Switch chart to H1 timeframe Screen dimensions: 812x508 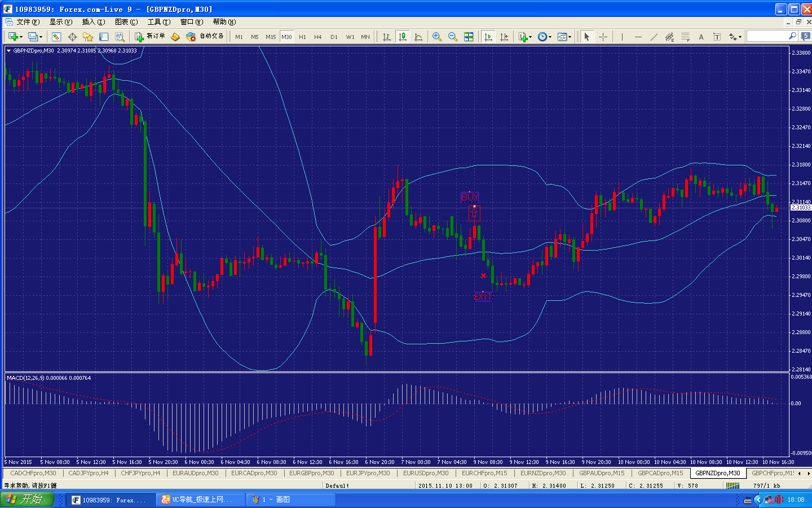pyautogui.click(x=302, y=37)
